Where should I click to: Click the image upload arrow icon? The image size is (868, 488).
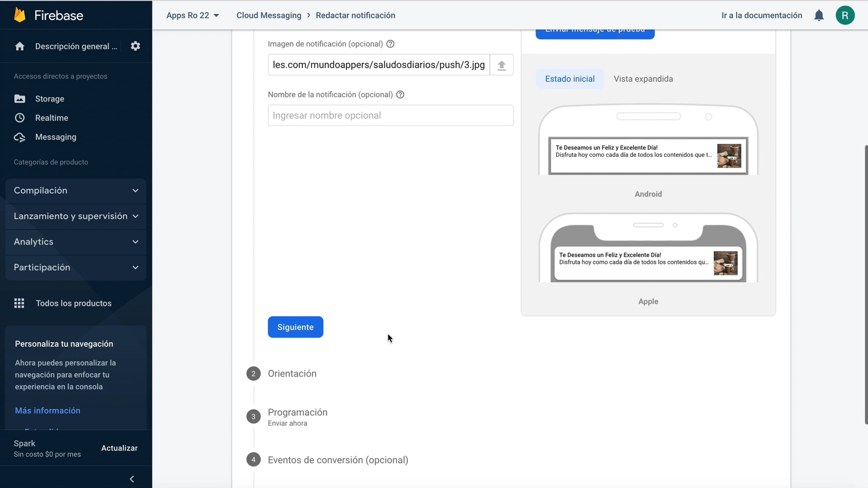click(501, 65)
